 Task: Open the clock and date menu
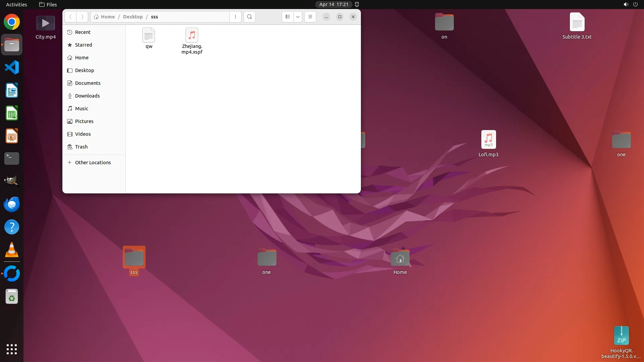pos(333,4)
